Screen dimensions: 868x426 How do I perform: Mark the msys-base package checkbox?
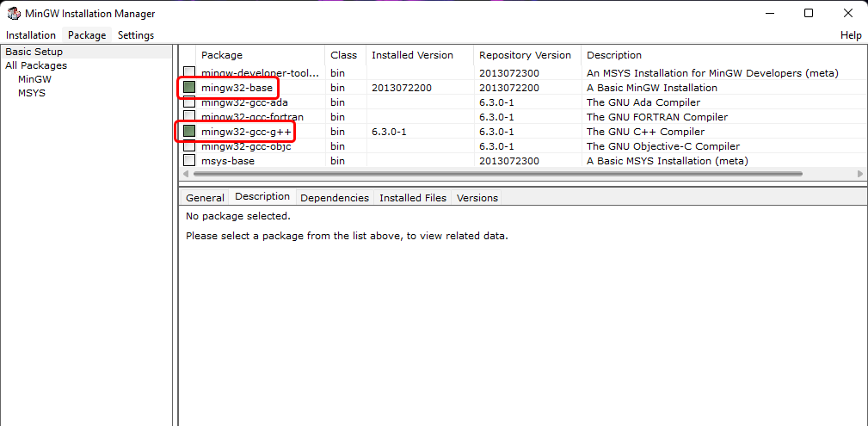point(189,161)
